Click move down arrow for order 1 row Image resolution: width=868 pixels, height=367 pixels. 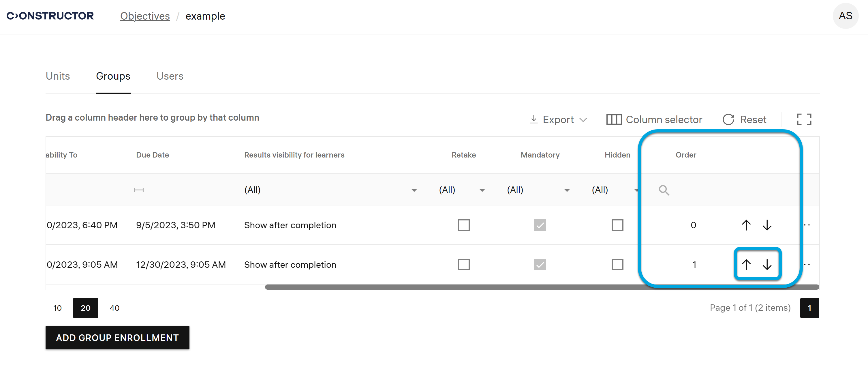767,265
